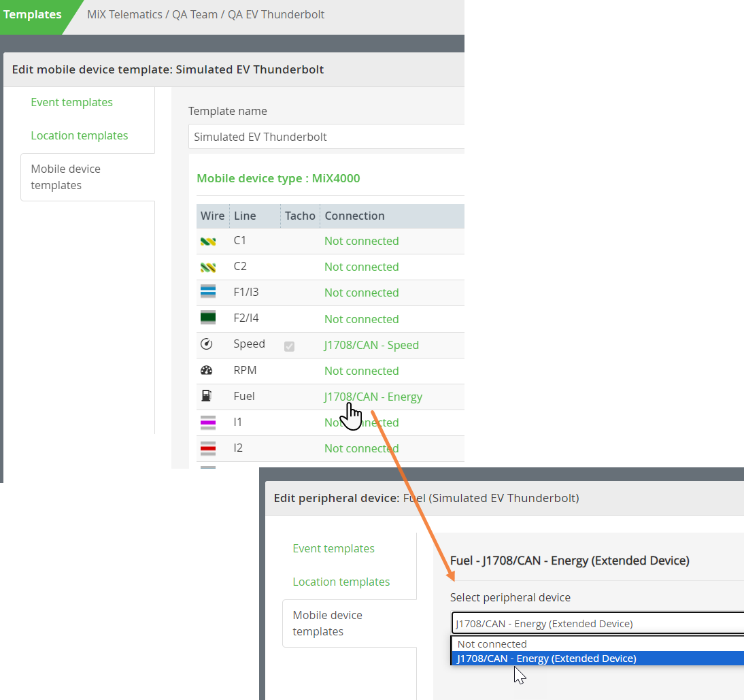Click the Speed line label
This screenshot has width=744, height=700.
point(249,344)
